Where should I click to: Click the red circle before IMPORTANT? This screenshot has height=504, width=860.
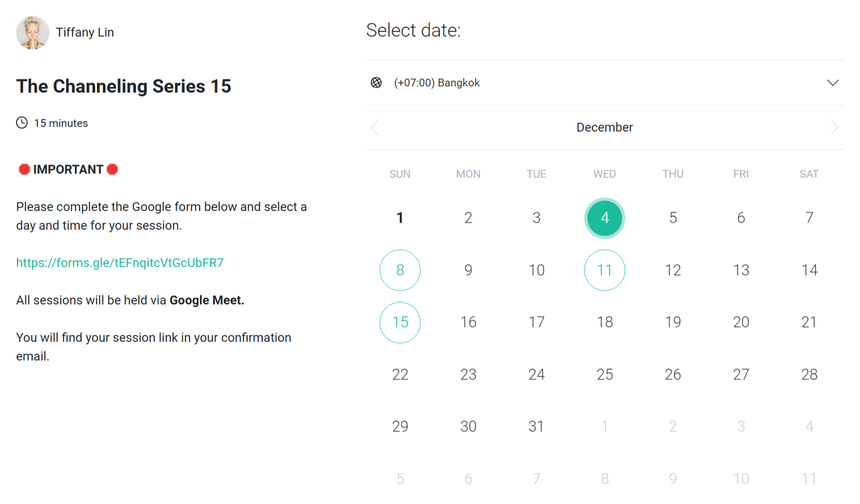click(24, 169)
